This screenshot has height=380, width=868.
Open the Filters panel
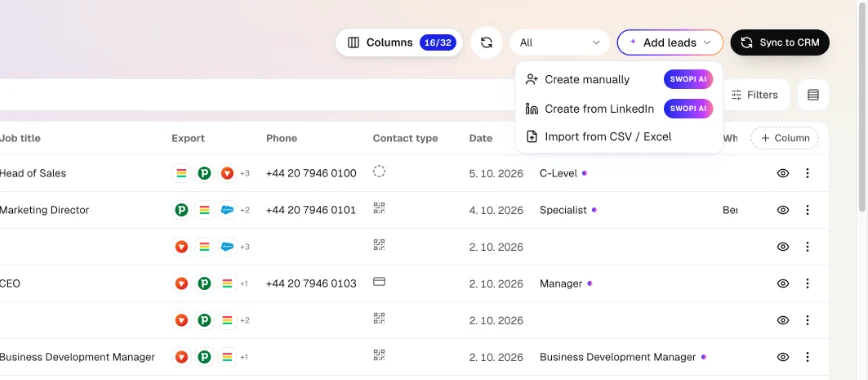(x=755, y=95)
